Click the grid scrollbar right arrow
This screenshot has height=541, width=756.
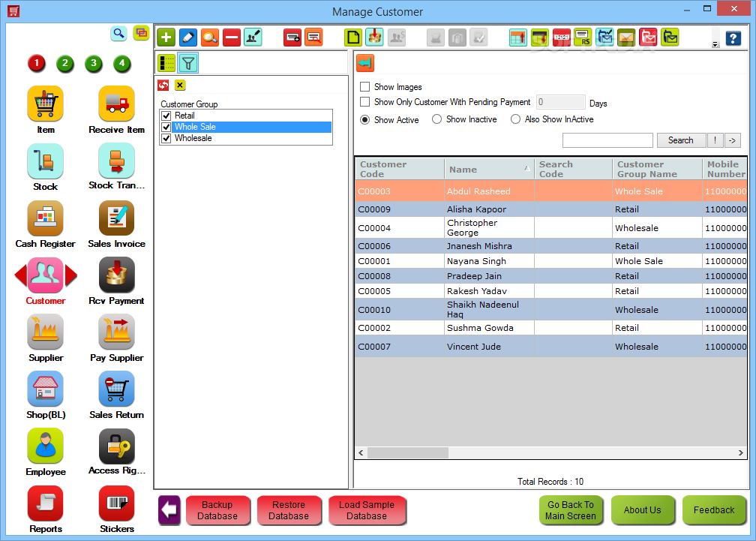tap(740, 452)
